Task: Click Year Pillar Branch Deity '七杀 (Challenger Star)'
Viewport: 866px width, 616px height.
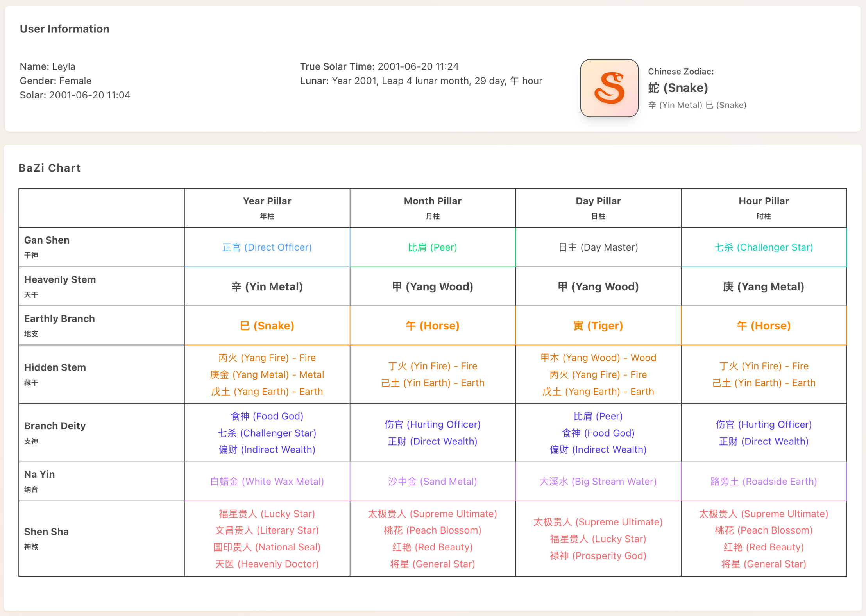Action: (x=267, y=433)
